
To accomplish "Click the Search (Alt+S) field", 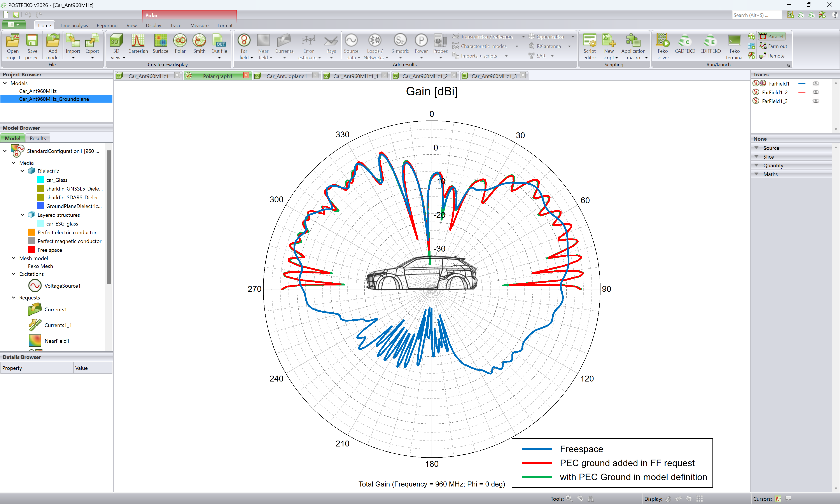I will [757, 15].
